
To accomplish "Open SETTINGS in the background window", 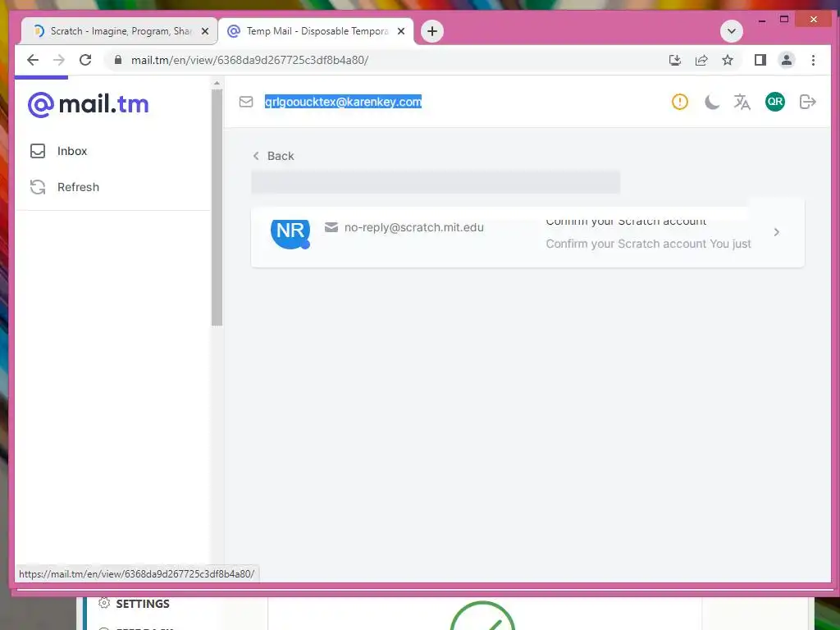I will 135,604.
